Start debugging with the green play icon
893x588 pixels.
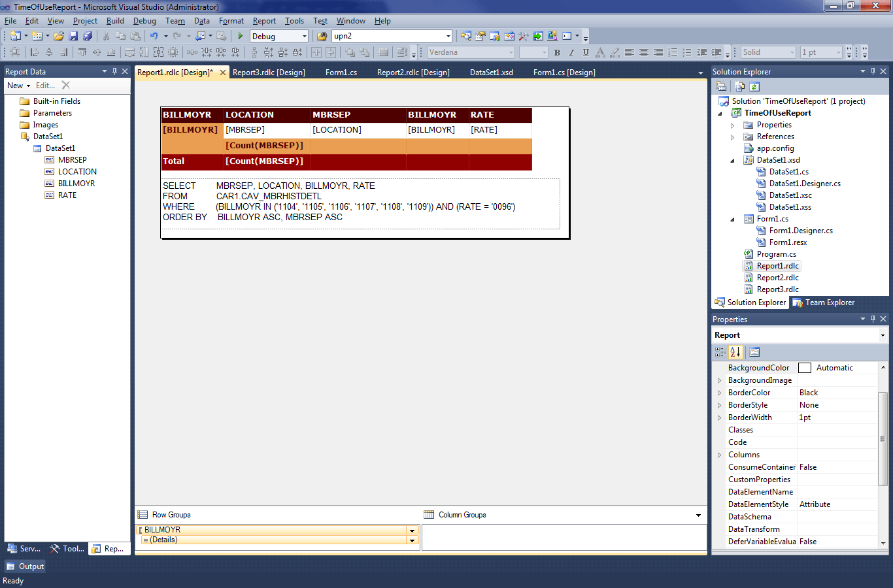coord(241,37)
